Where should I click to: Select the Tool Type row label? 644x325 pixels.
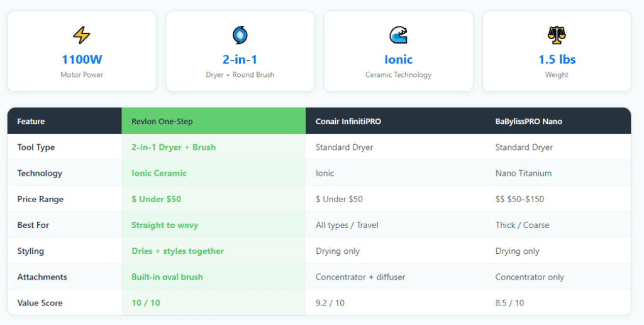(36, 147)
